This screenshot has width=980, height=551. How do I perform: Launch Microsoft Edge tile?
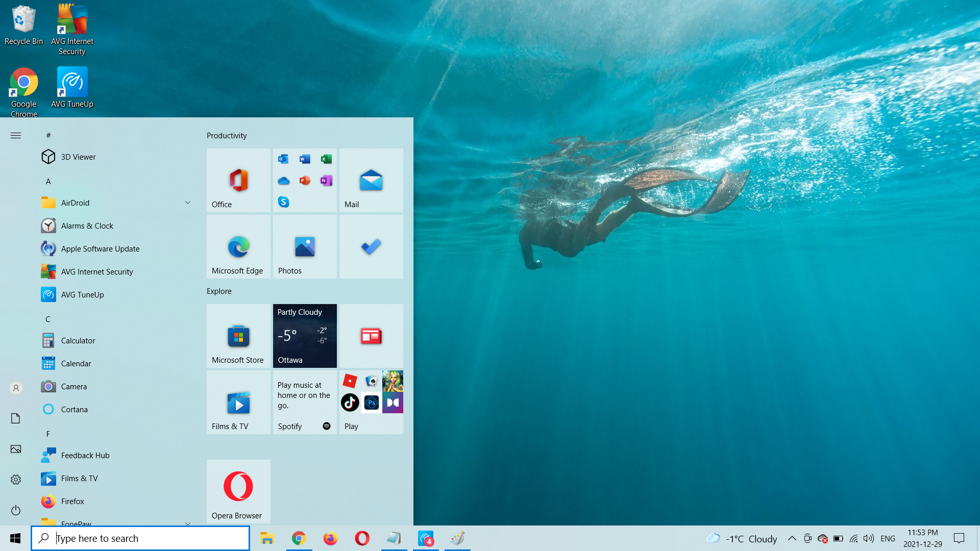238,246
